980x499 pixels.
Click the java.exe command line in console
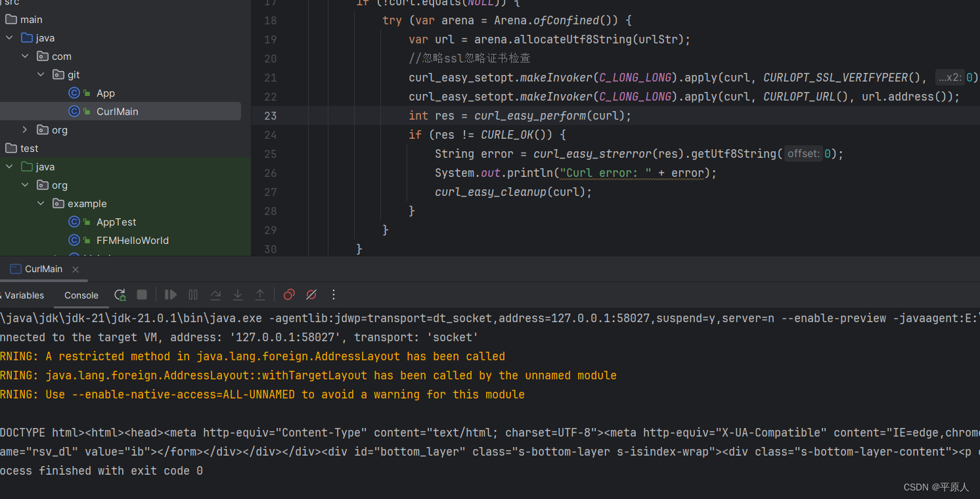coord(490,318)
